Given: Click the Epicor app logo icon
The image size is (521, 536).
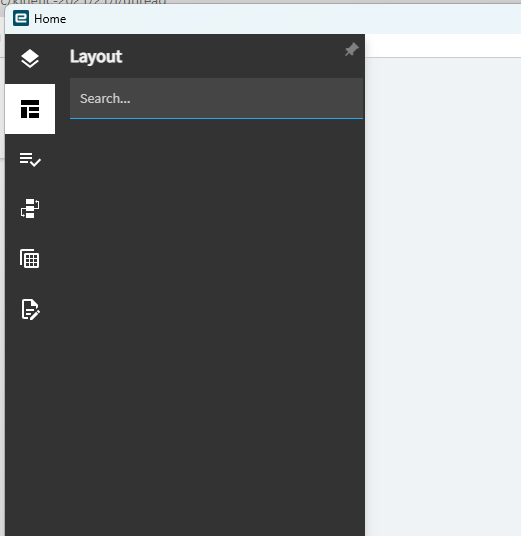Looking at the screenshot, I should (21, 18).
